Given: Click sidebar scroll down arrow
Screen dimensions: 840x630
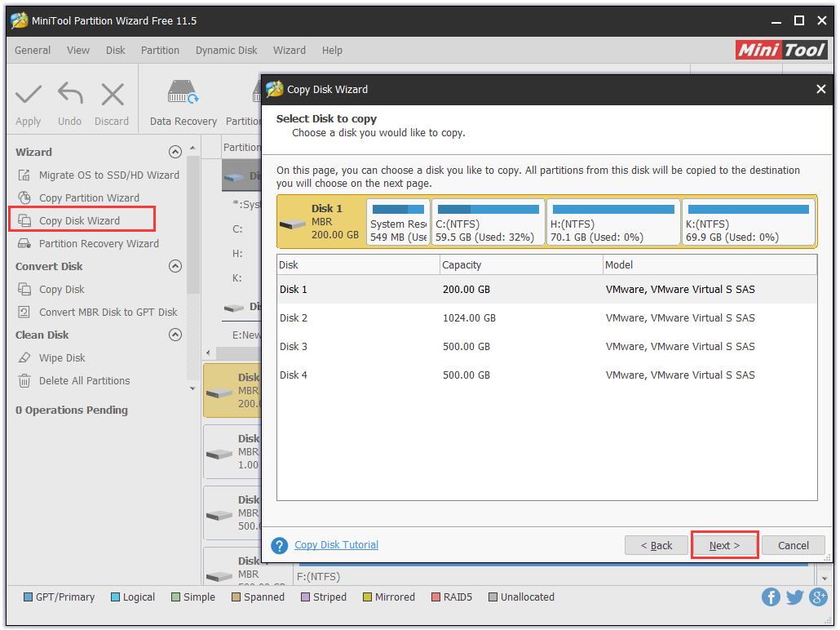Looking at the screenshot, I should (192, 388).
